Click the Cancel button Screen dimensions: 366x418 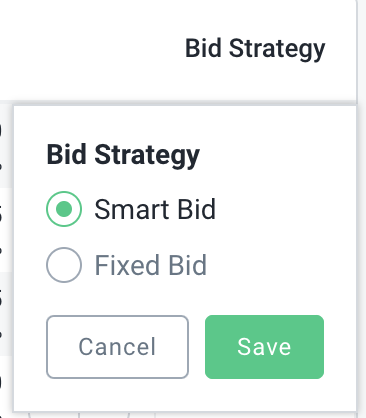pos(117,347)
